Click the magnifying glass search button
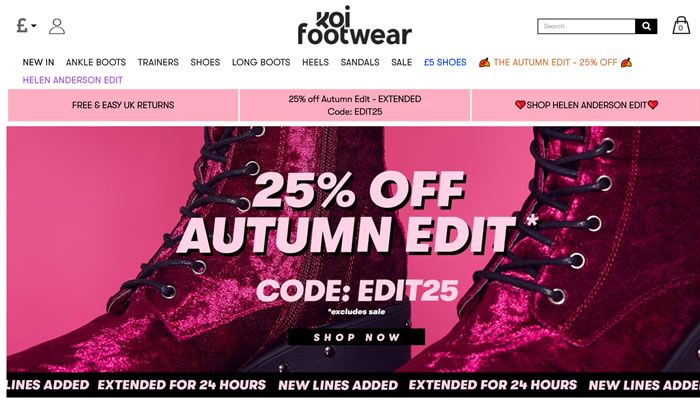The height and width of the screenshot is (400, 700). [x=646, y=26]
